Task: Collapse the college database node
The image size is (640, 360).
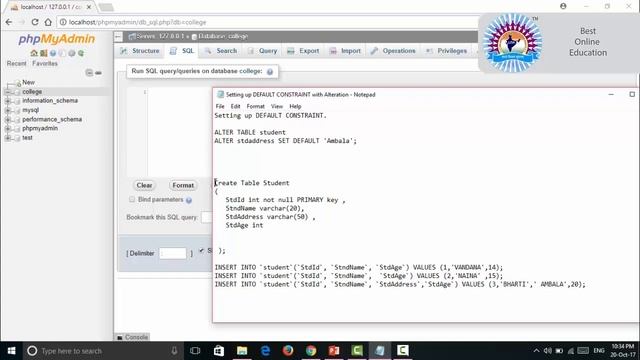Action: point(7,92)
